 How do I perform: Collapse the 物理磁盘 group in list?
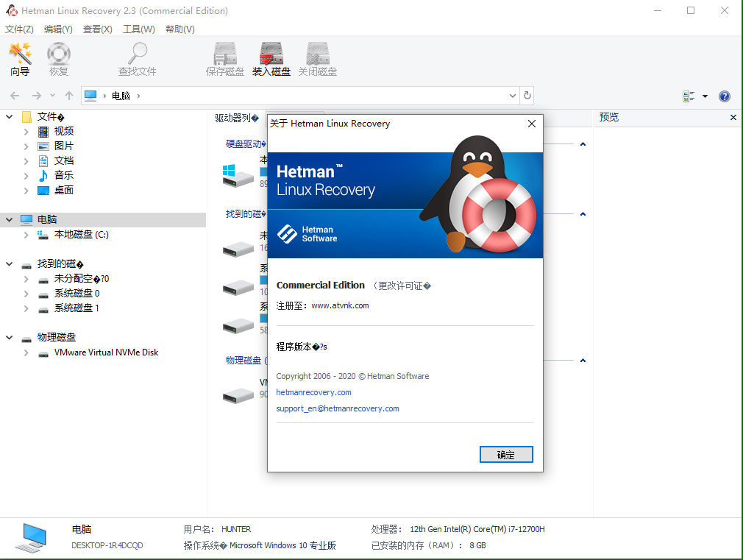583,361
